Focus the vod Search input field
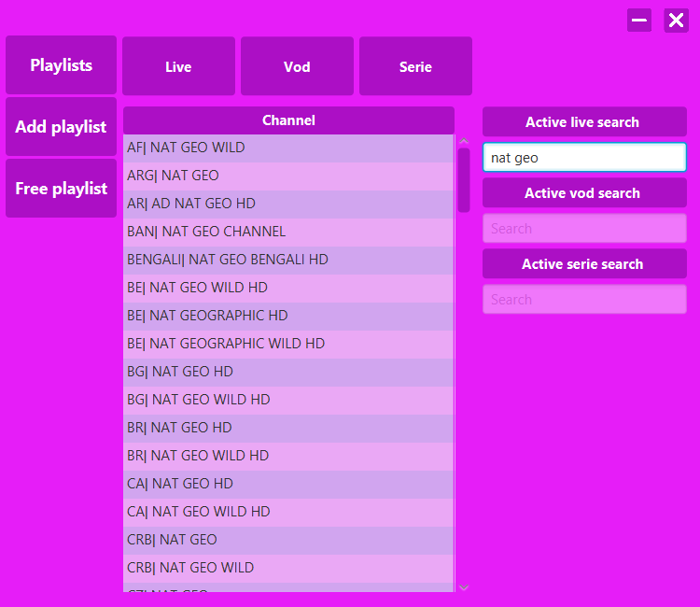700x607 pixels. click(584, 228)
